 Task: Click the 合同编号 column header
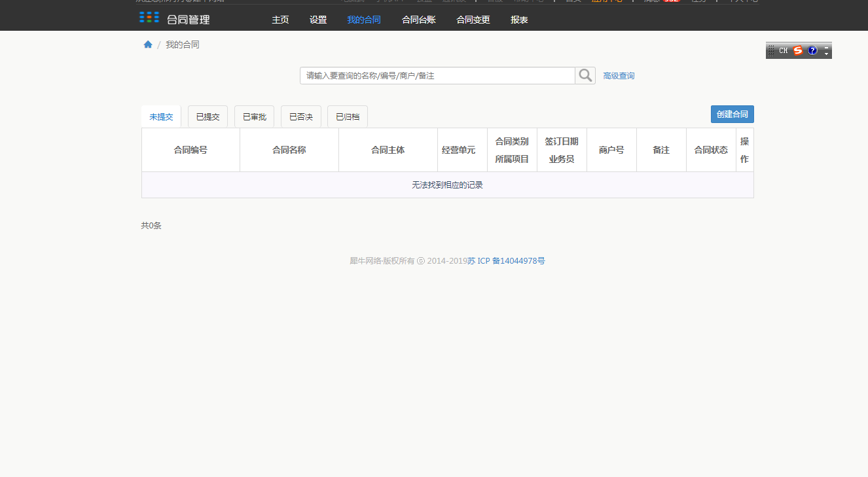pos(190,150)
